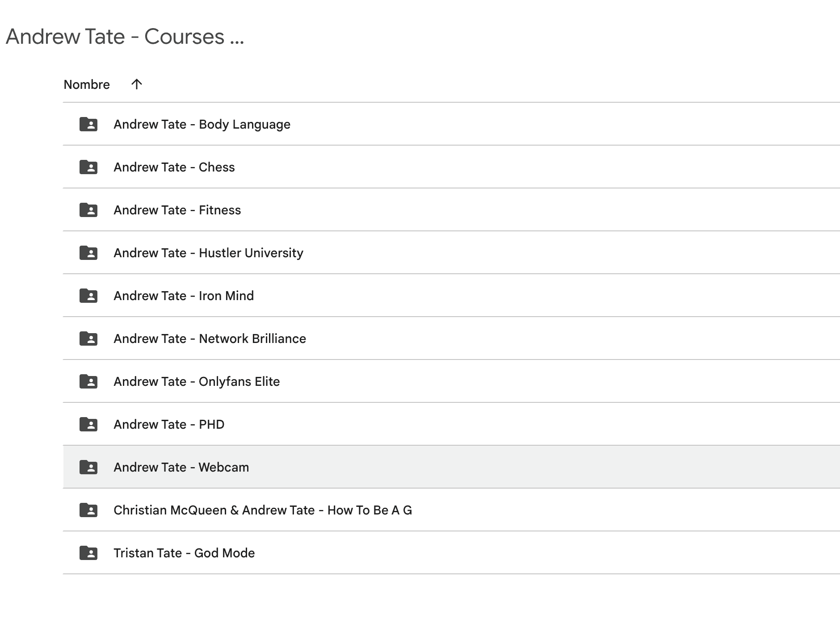Click the Webcam shared folder icon
The height and width of the screenshot is (627, 840).
88,467
